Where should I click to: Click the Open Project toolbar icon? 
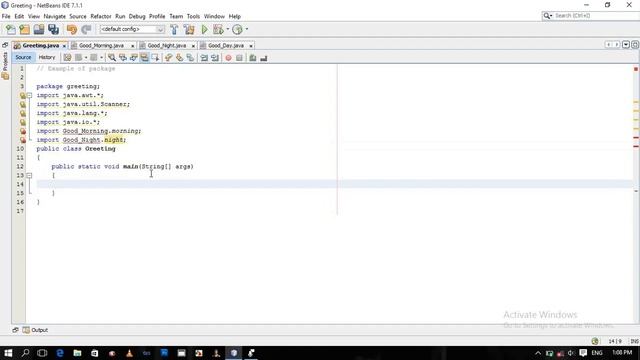(39, 29)
